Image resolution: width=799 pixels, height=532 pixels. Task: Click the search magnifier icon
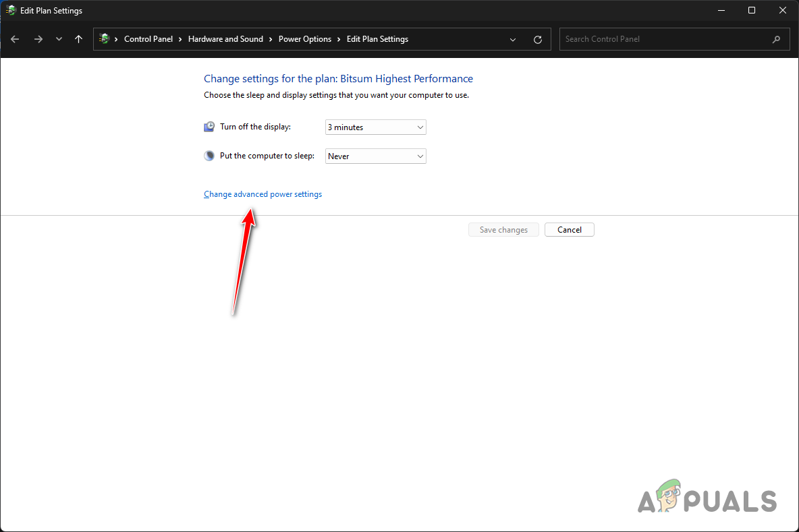coord(775,39)
